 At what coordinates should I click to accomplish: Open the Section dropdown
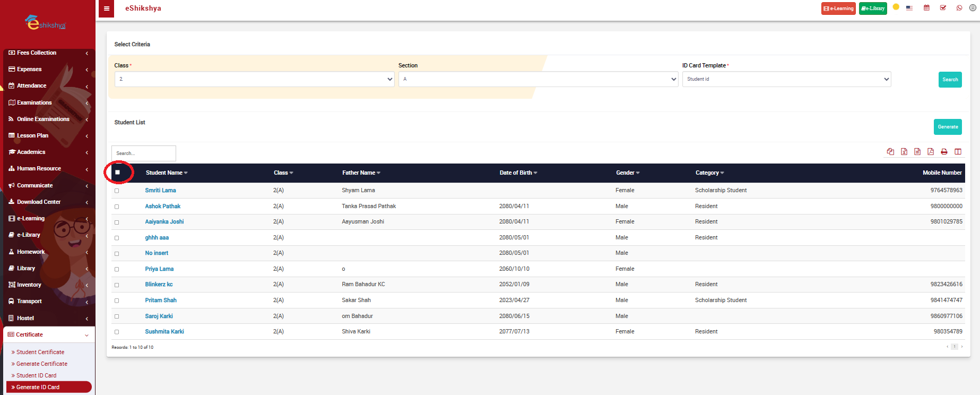538,79
